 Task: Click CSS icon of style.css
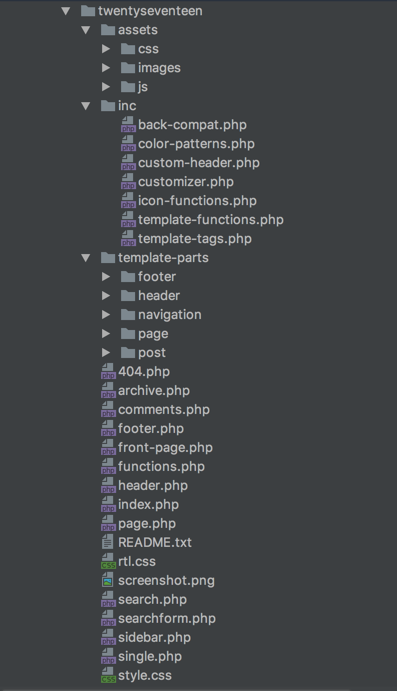pyautogui.click(x=108, y=675)
